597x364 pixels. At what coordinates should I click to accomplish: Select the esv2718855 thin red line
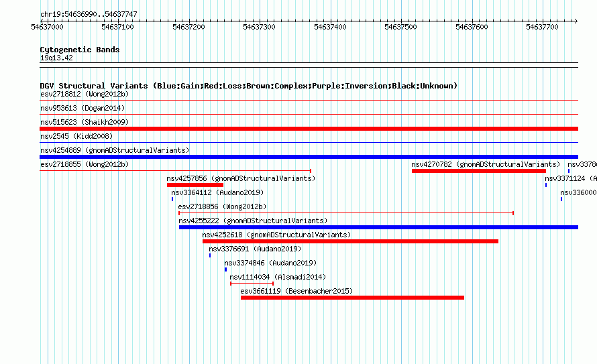click(x=176, y=171)
